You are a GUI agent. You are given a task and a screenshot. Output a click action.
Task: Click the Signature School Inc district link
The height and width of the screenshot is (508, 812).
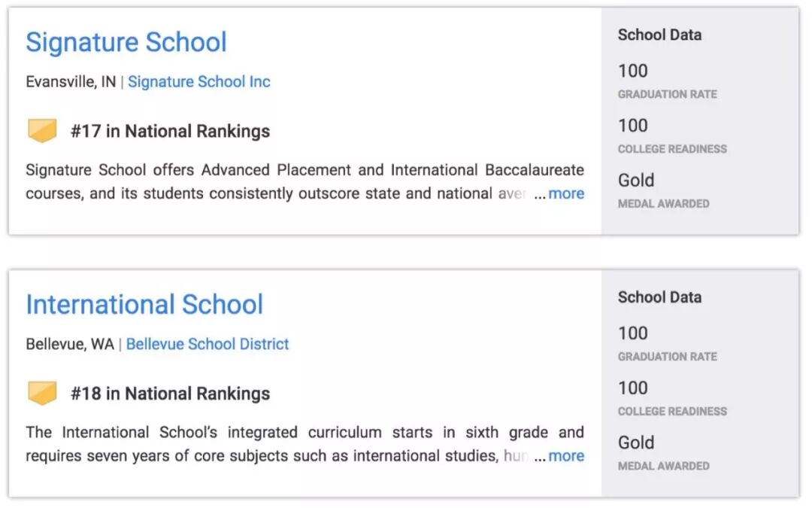[198, 81]
